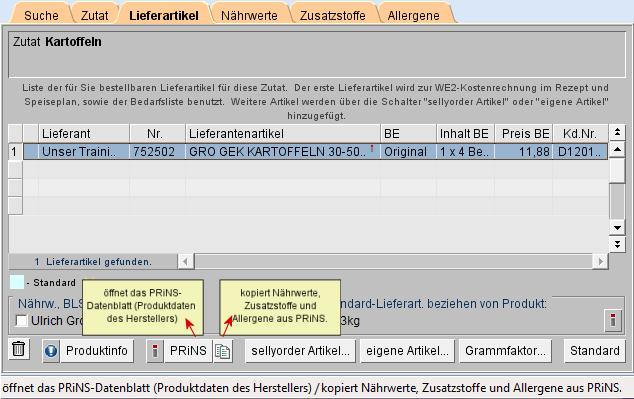The height and width of the screenshot is (399, 634).
Task: Click the scroll down arrow of list
Action: point(617,228)
